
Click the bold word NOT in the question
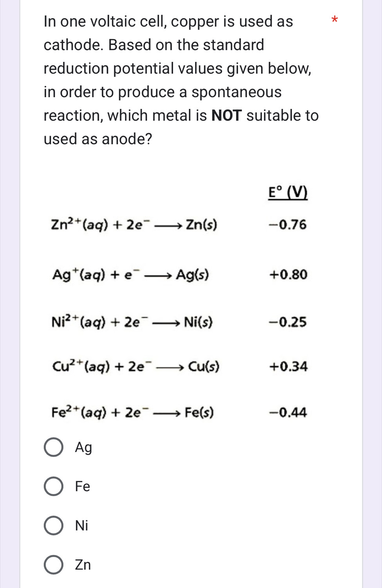click(227, 116)
